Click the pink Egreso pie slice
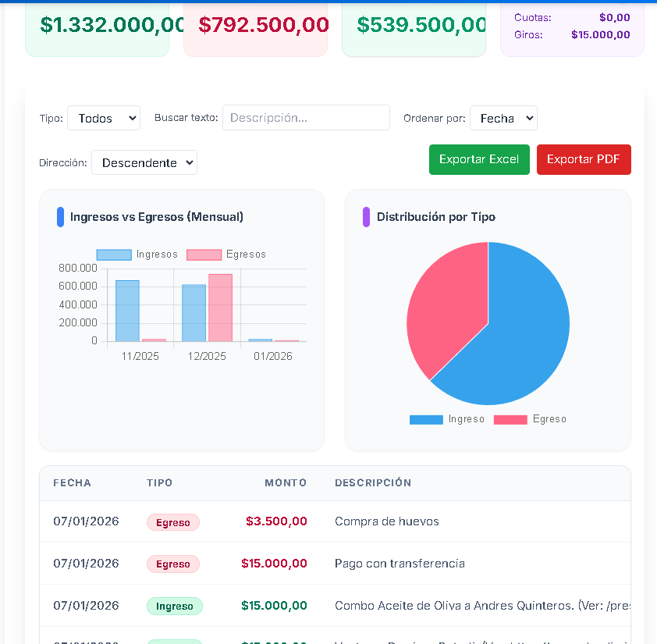Viewport: 657px width, 644px height. pyautogui.click(x=445, y=312)
